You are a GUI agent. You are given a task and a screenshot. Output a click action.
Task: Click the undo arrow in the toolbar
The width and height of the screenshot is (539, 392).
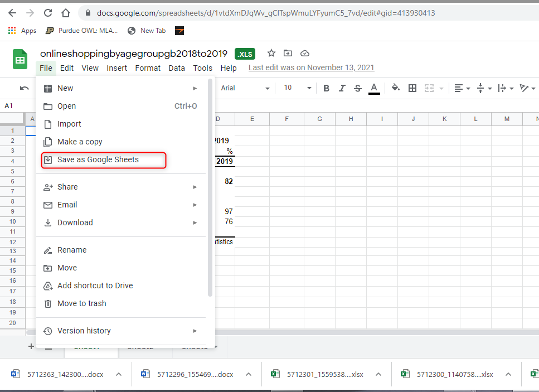(x=24, y=88)
